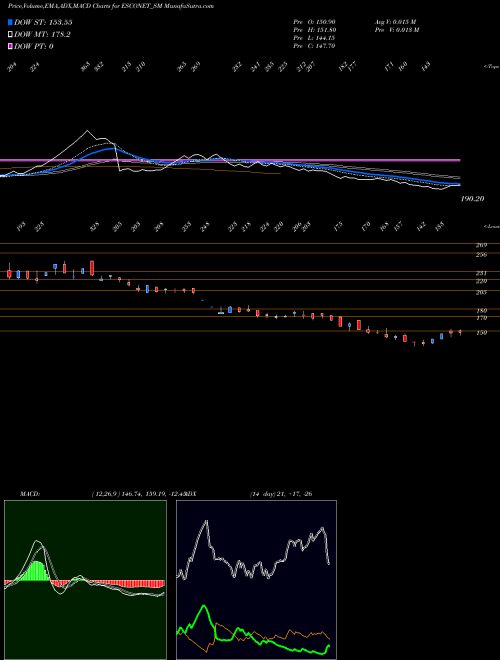Screen dimensions: 500x660
Task: Click the 179 price level label
Action: click(481, 318)
